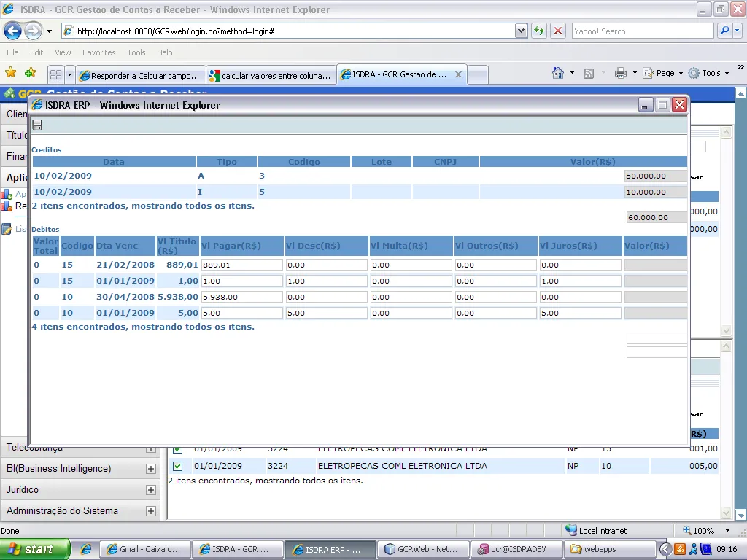Click the hidden tray icons arrow
Viewport: 747px width, 560px height.
pyautogui.click(x=665, y=549)
